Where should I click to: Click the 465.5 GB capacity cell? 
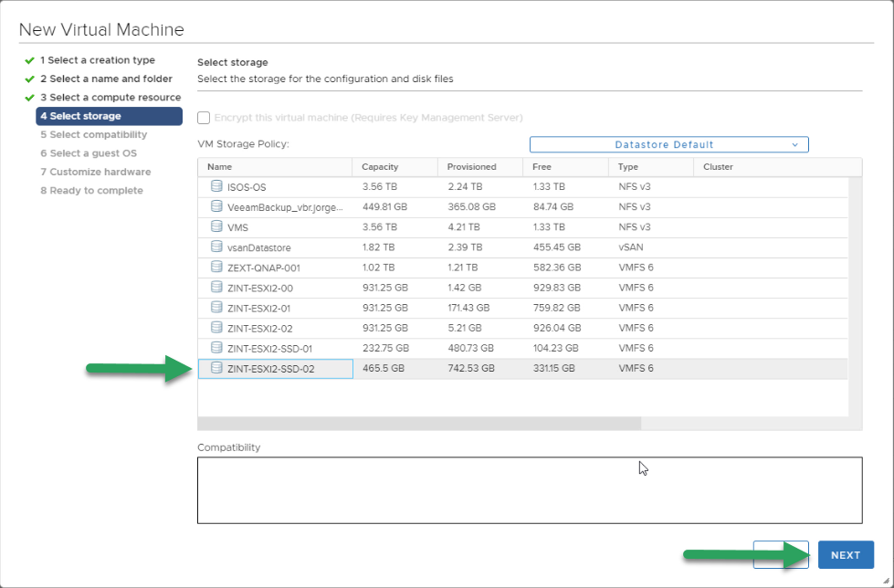pyautogui.click(x=384, y=369)
